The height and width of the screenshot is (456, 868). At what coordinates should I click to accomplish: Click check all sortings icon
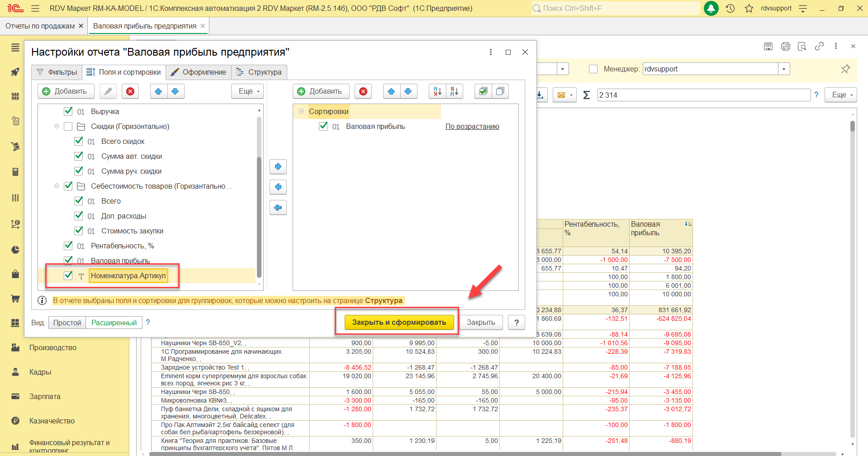[x=483, y=91]
